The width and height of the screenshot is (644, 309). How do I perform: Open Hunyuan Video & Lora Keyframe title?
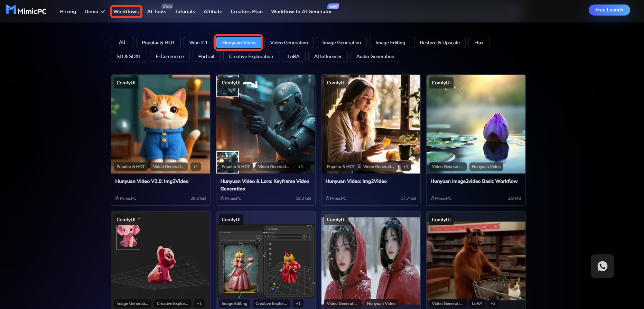265,185
